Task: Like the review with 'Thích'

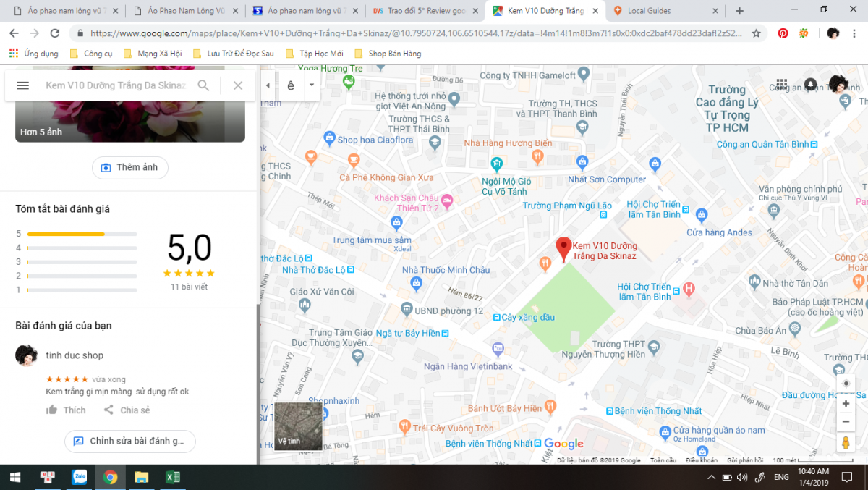Action: [x=66, y=410]
